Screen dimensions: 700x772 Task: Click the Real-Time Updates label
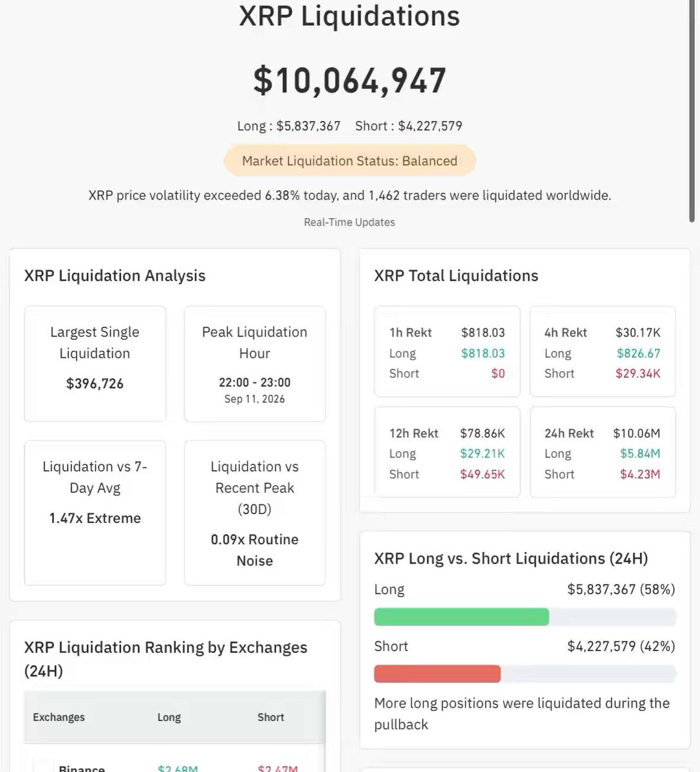[x=349, y=223]
